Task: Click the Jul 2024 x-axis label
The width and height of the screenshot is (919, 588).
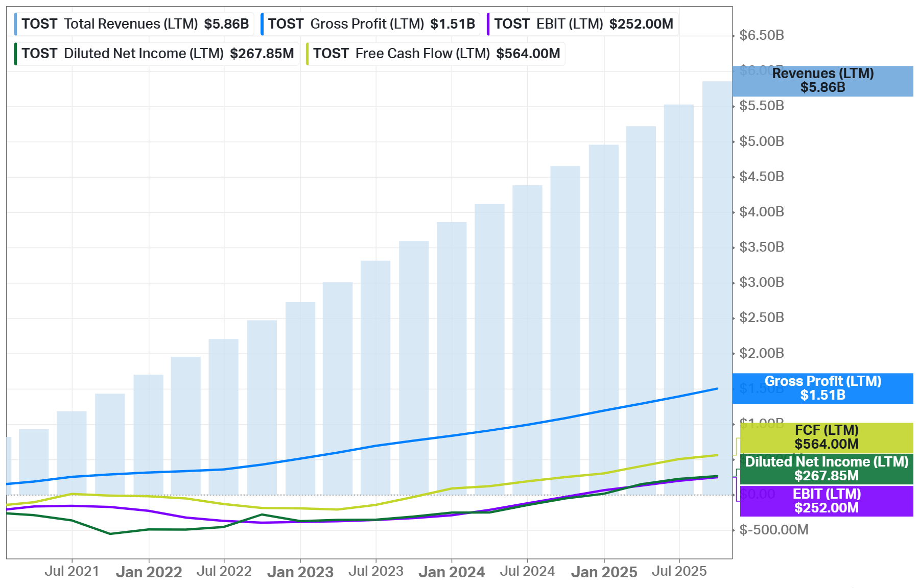Action: click(527, 571)
